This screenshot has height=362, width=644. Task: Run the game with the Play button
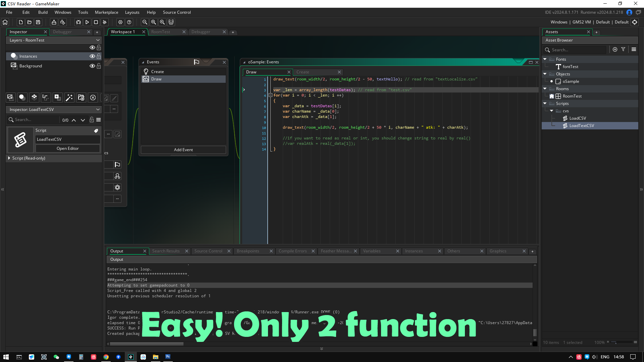tap(87, 22)
